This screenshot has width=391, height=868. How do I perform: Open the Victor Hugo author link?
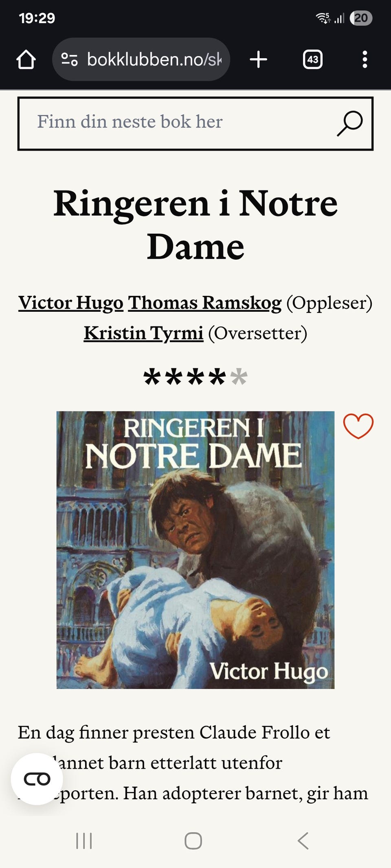click(x=71, y=303)
